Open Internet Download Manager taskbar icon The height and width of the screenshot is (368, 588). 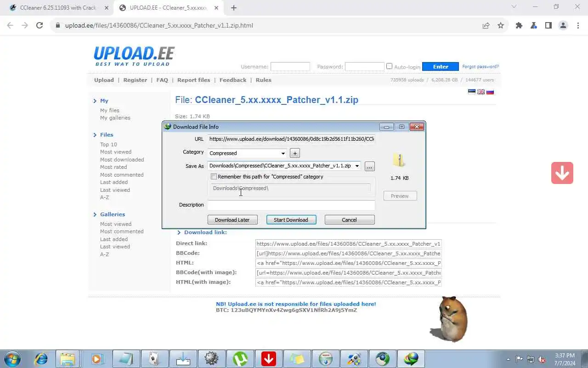point(411,359)
